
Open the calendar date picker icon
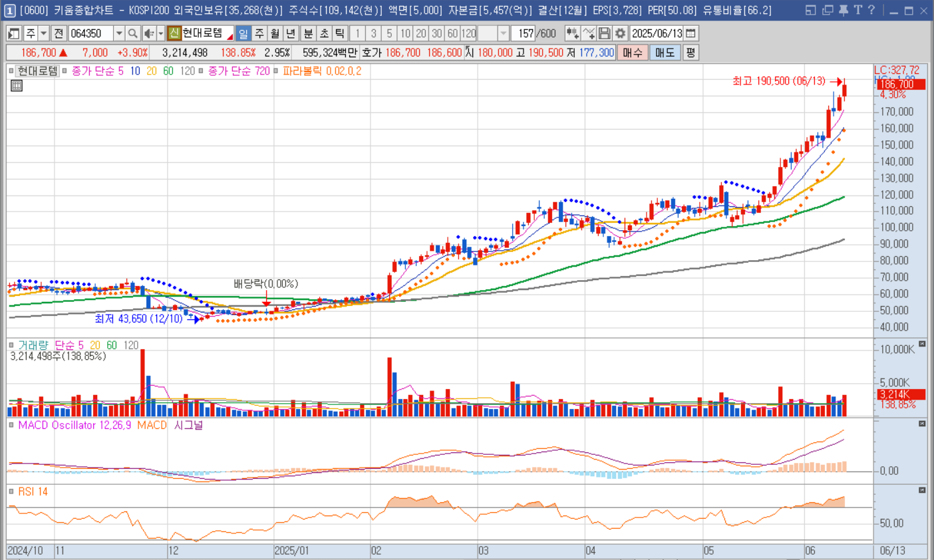click(x=691, y=33)
